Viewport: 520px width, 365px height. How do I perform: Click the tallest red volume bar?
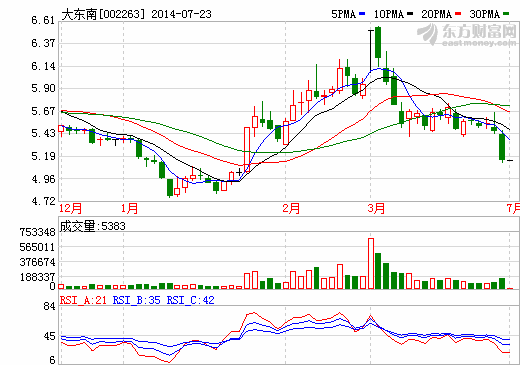coord(371,263)
